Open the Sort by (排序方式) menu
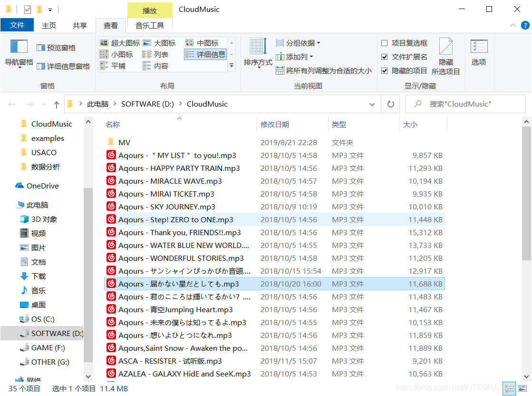The image size is (532, 396). point(258,53)
